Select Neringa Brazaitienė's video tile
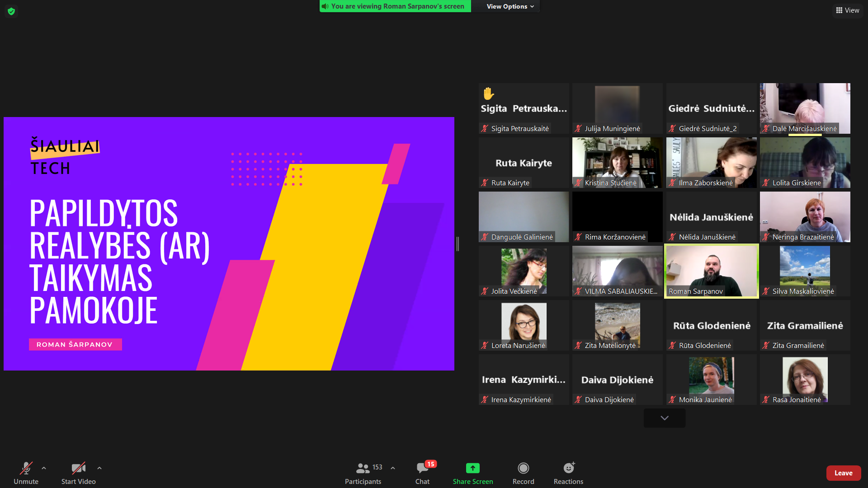Screen dimensions: 868x488 coord(805,216)
